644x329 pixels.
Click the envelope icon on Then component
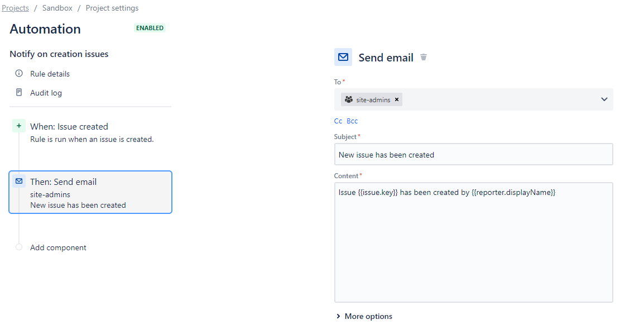[19, 180]
